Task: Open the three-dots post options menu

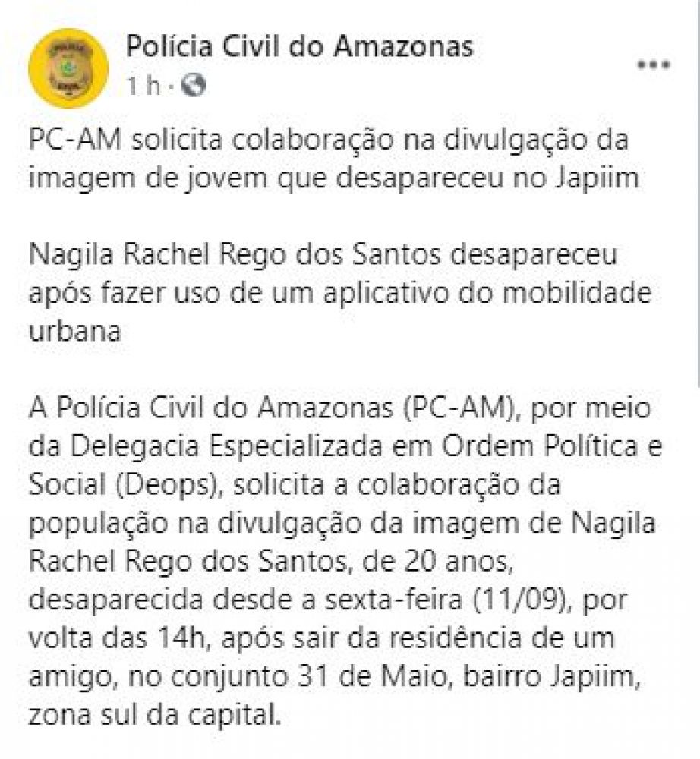Action: point(654,65)
